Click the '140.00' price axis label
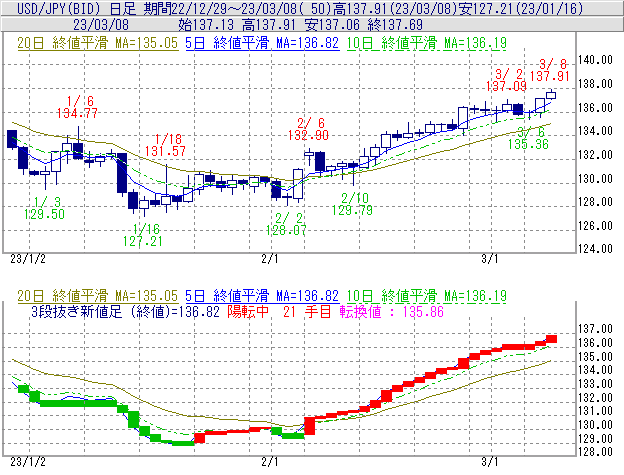Screen dimensions: 624x475 click(x=596, y=60)
